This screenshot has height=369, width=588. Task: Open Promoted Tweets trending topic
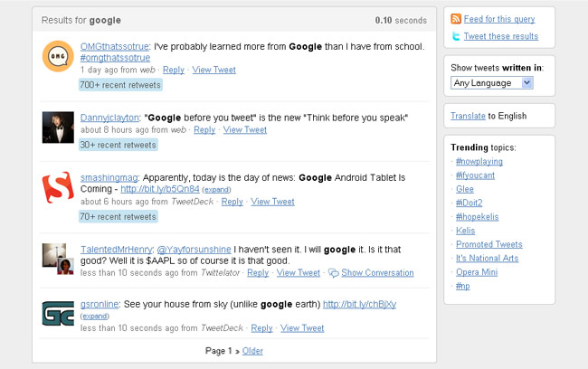(x=489, y=244)
